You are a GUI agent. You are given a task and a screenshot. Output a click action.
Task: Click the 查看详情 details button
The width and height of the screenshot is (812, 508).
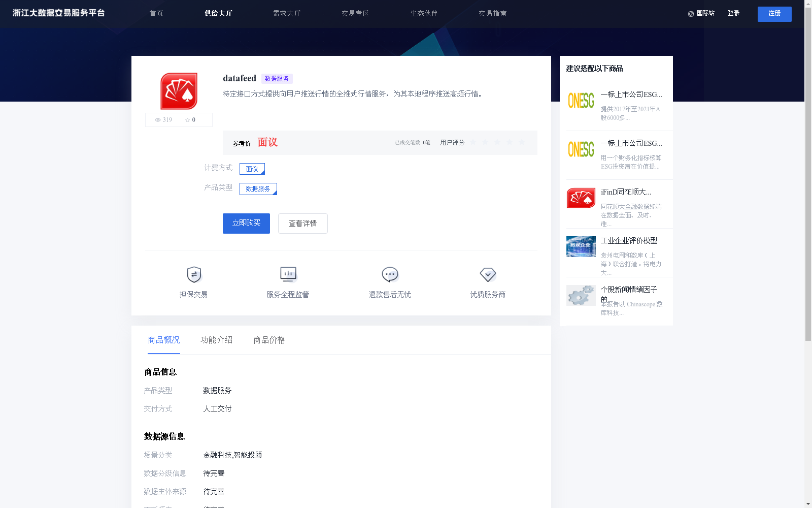[x=303, y=224]
